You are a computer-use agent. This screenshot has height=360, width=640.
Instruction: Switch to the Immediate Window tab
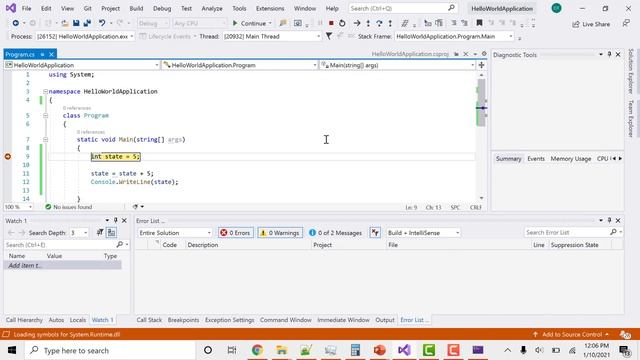(x=343, y=320)
